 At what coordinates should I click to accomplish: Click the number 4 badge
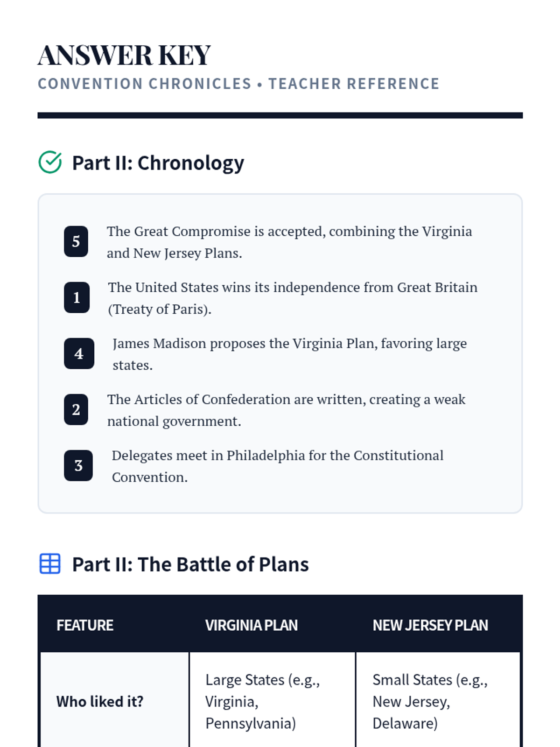(79, 353)
